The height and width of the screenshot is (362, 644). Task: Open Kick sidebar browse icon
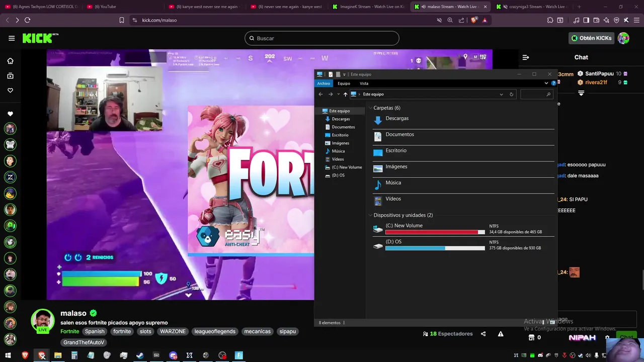10,76
